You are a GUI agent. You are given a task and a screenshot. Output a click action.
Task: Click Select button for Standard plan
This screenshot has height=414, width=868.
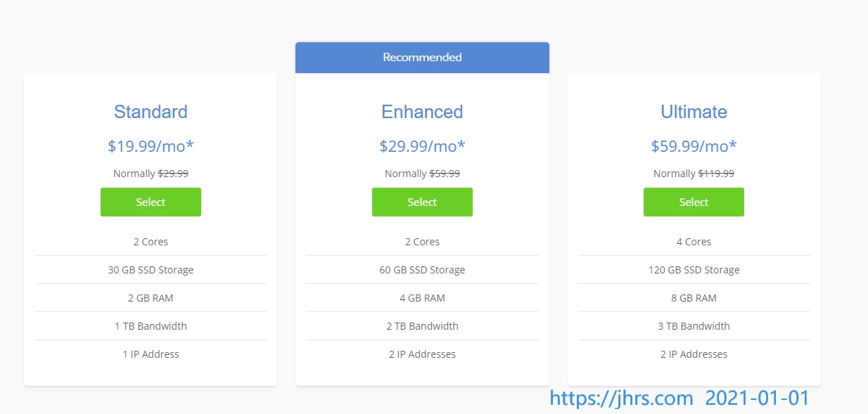151,202
